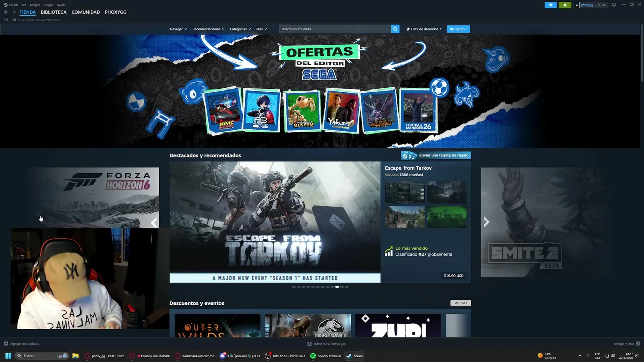Viewport: 644px width, 362px height.
Task: Click the last carousel position dot
Action: (x=347, y=287)
